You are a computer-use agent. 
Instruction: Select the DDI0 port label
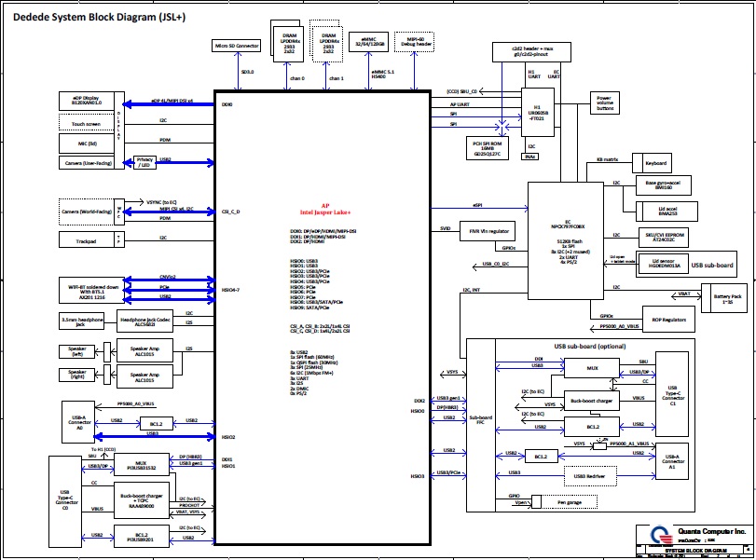227,104
